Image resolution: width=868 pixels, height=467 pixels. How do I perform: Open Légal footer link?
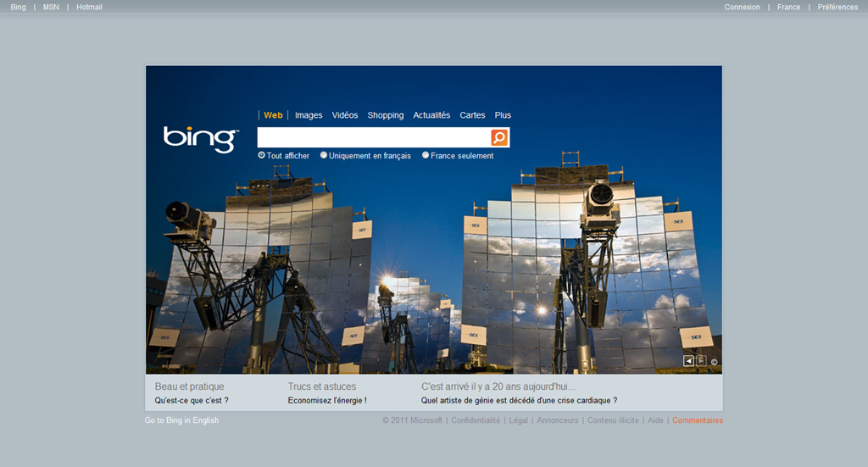518,420
